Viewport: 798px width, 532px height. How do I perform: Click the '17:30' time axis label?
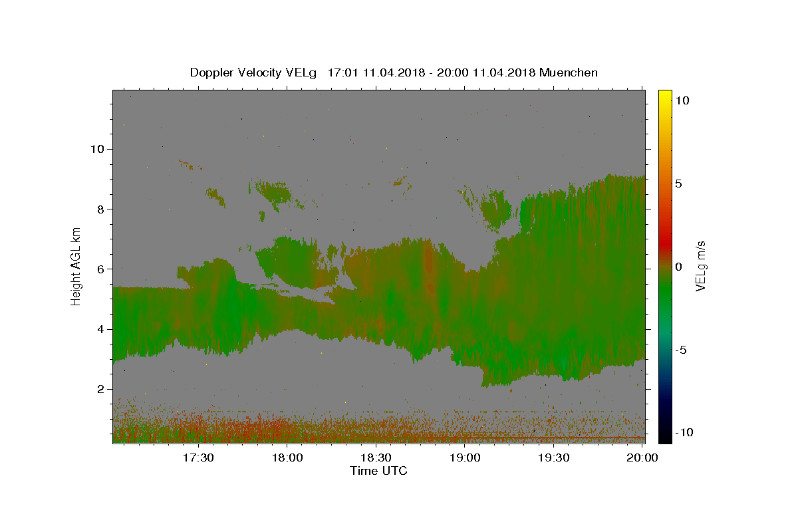(x=198, y=458)
